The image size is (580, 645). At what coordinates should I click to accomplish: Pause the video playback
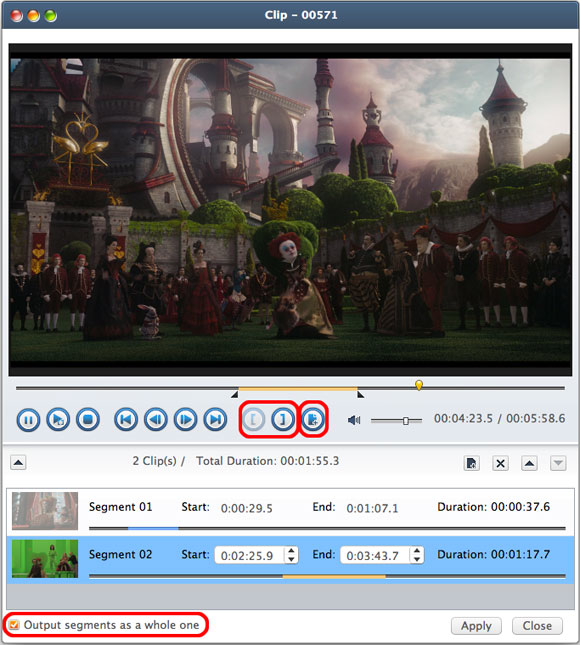coord(28,420)
